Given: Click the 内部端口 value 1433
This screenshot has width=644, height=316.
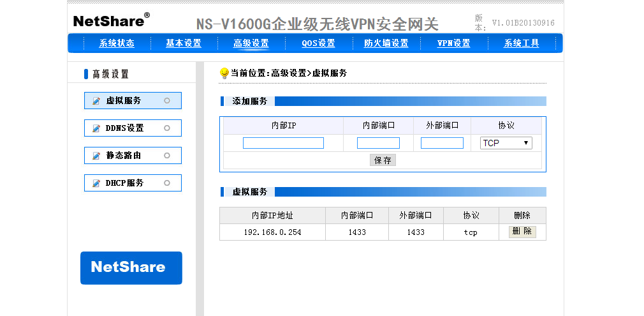Looking at the screenshot, I should (x=357, y=232).
